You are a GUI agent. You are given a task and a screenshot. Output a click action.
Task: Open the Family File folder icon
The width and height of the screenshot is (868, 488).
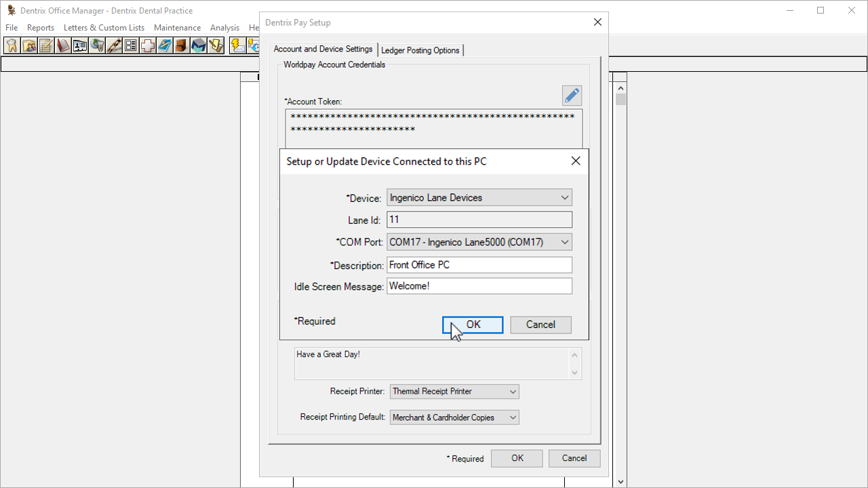click(x=29, y=45)
